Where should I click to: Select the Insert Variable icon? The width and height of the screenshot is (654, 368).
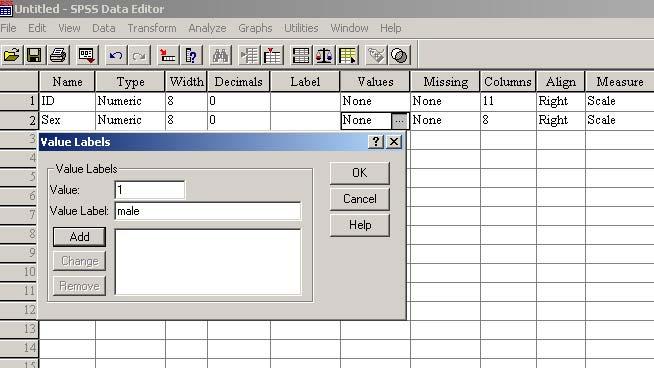point(272,55)
